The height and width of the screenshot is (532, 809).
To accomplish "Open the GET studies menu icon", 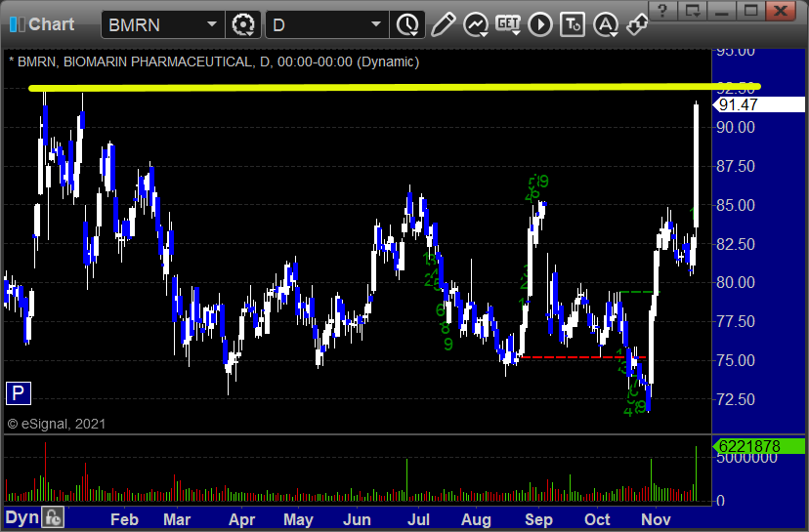I will pyautogui.click(x=508, y=24).
